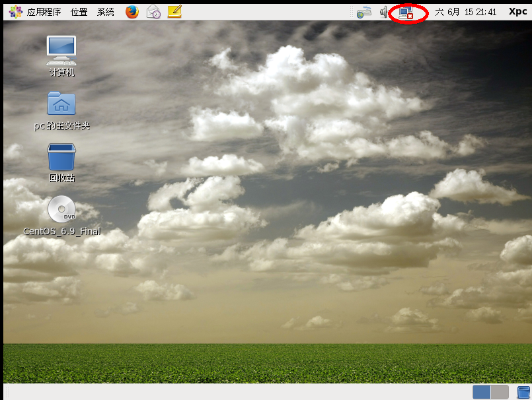
Task: Click the CentOS logo on 应用程序 menu
Action: pos(16,12)
